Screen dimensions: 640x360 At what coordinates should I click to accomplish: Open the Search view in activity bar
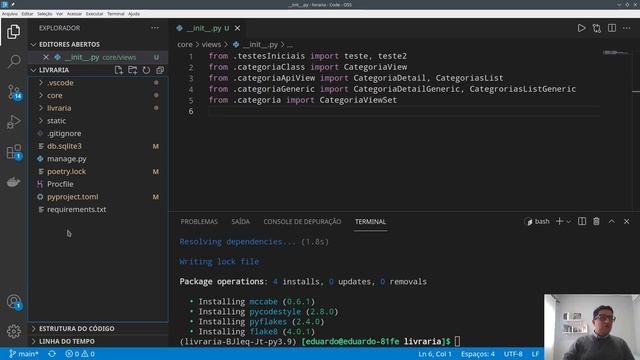(13, 61)
